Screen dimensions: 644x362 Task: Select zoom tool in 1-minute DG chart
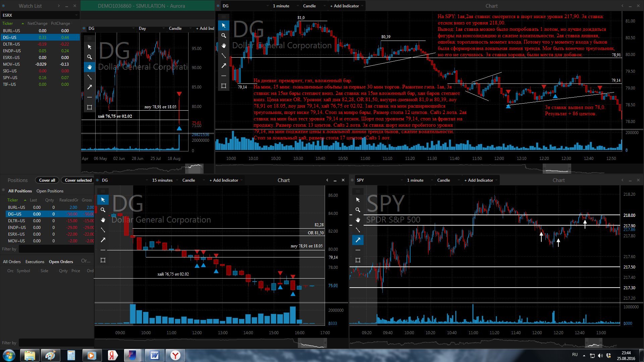pos(224,36)
